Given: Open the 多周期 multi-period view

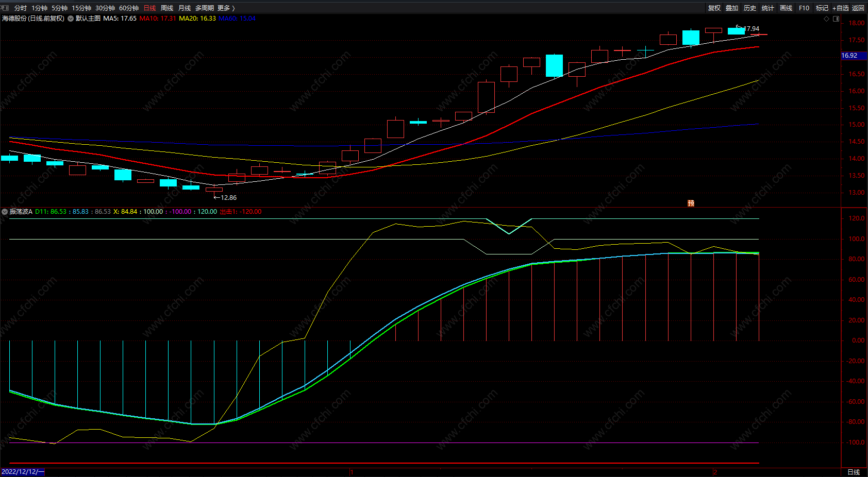Looking at the screenshot, I should 205,8.
